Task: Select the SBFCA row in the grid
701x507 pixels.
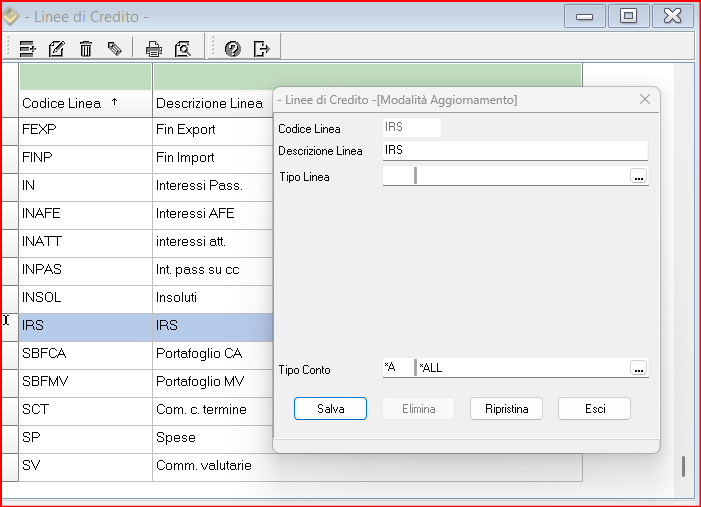Action: (85, 354)
